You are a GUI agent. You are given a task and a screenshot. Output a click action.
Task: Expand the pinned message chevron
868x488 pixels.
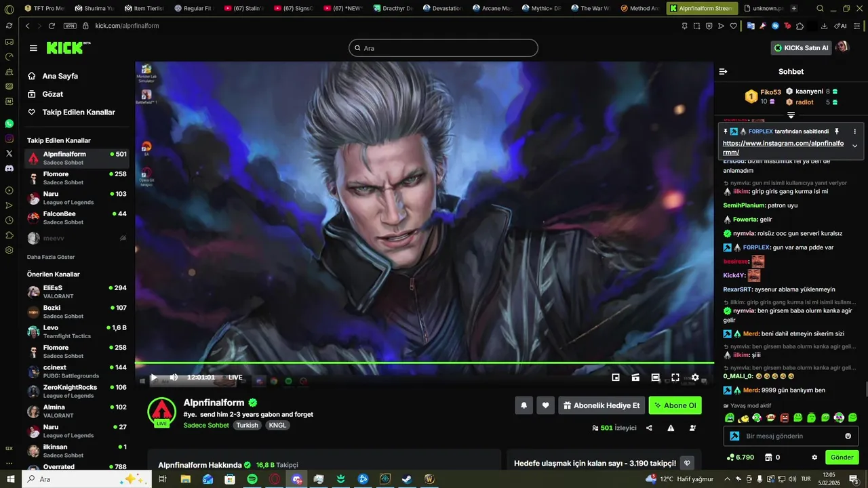coord(854,146)
